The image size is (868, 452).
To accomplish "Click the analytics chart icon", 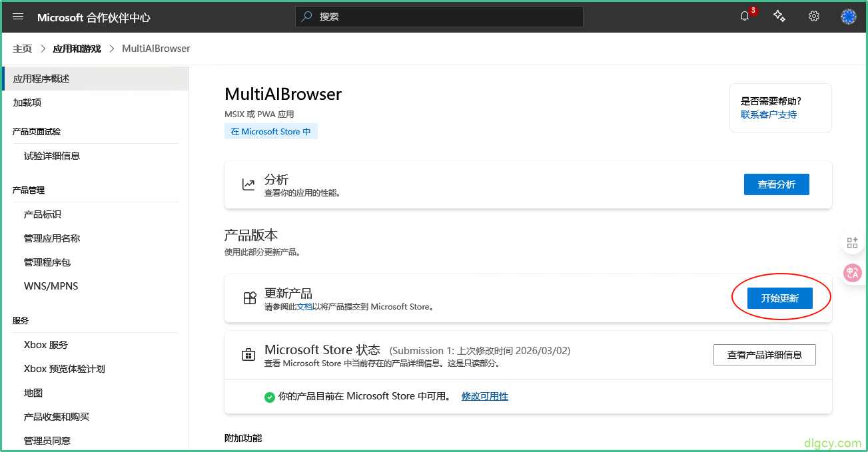I will click(x=248, y=184).
